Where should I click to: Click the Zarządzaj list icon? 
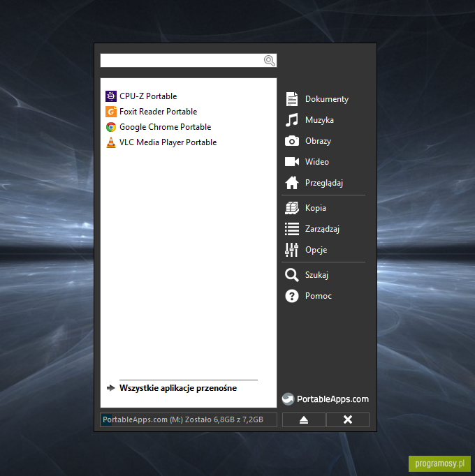[292, 229]
